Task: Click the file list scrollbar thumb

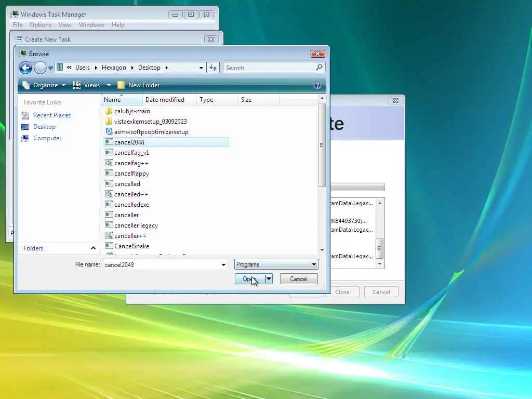Action: [x=322, y=145]
